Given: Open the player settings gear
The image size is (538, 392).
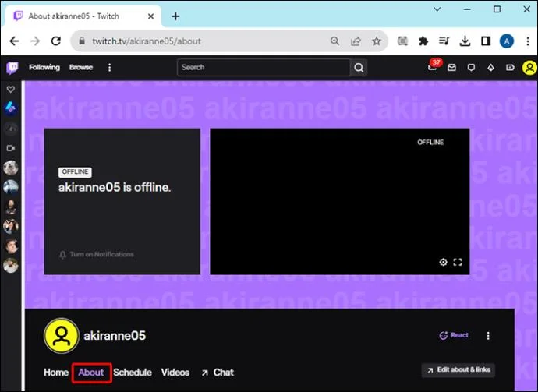Looking at the screenshot, I should click(x=444, y=262).
